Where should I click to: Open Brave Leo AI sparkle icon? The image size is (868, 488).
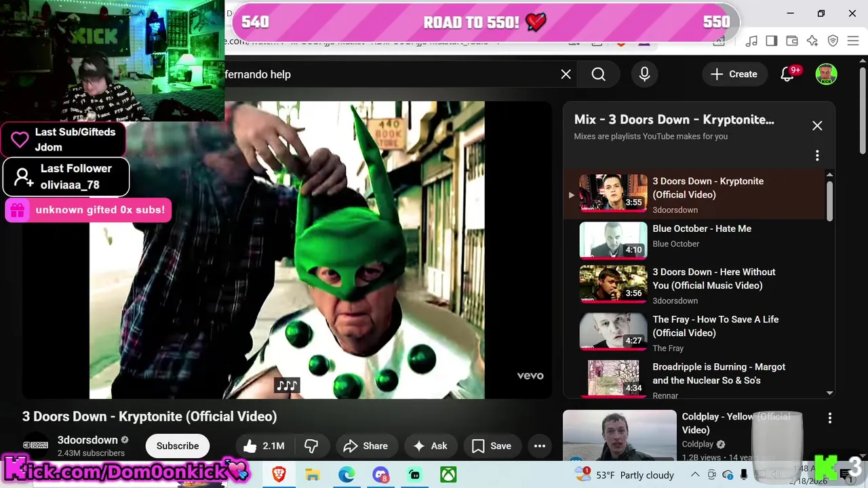pyautogui.click(x=812, y=41)
